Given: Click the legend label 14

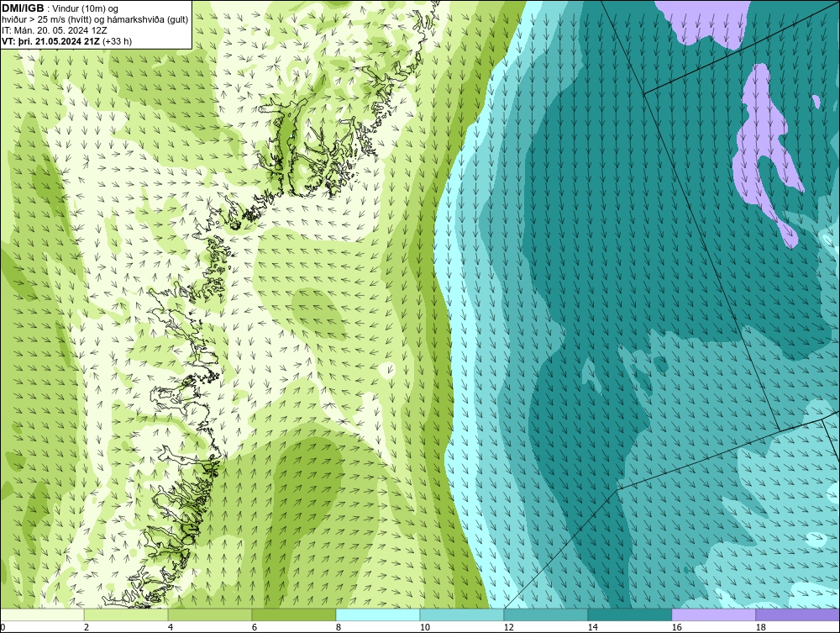Looking at the screenshot, I should click(x=592, y=627).
